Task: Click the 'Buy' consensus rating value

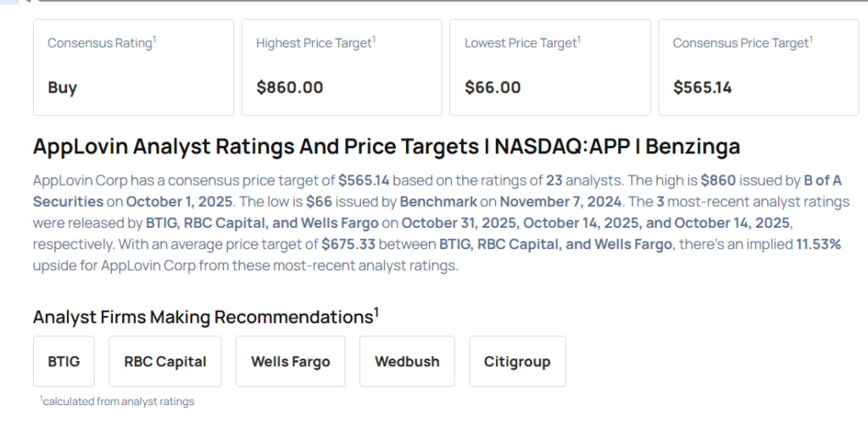Action: (63, 87)
